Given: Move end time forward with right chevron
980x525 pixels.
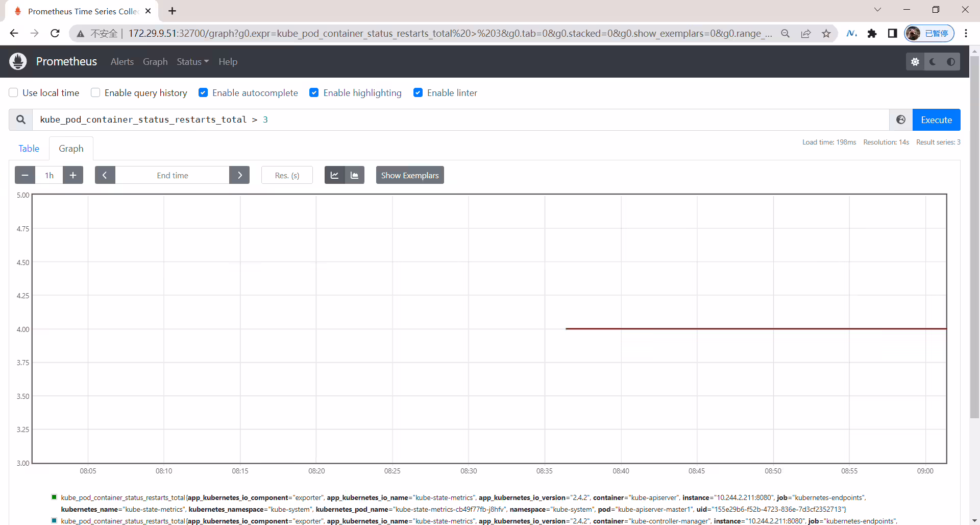Looking at the screenshot, I should [x=239, y=175].
